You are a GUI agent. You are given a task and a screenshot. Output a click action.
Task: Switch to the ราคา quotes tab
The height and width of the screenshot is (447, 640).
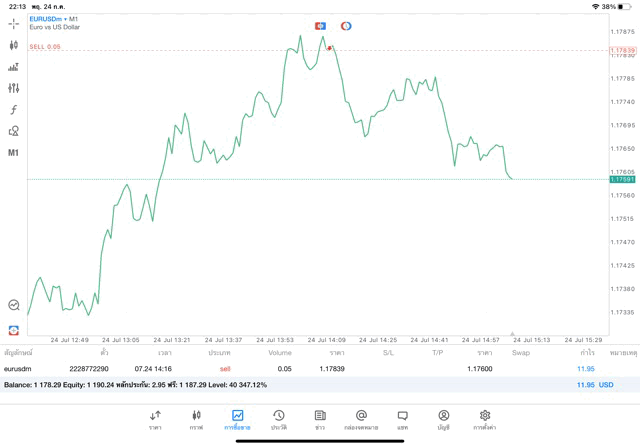point(155,419)
